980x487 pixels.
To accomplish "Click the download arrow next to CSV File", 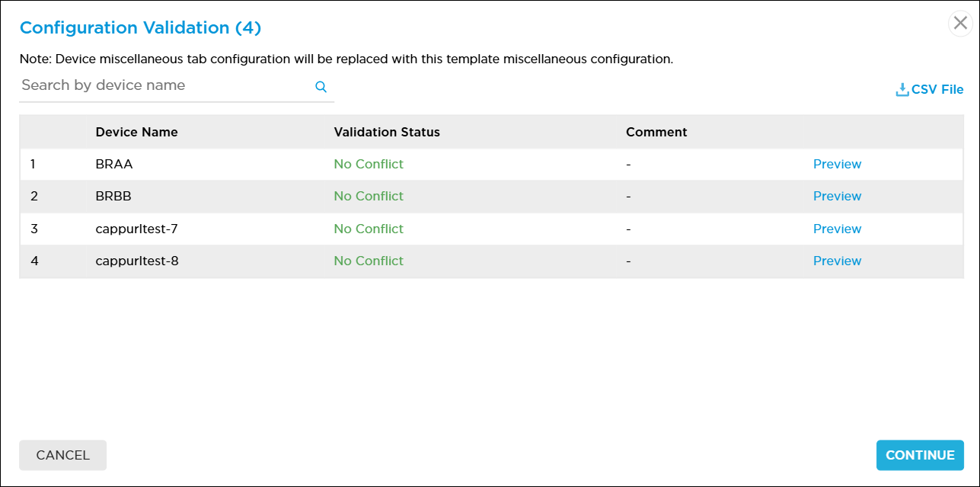I will 902,88.
